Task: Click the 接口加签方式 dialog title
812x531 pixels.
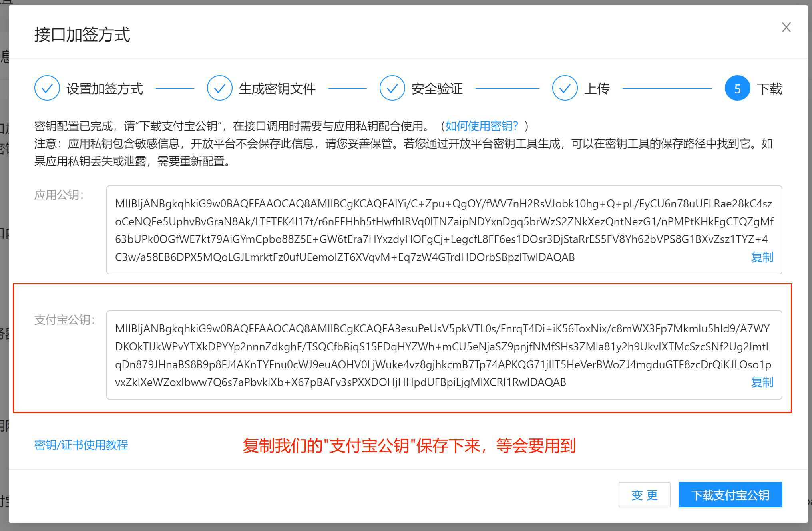Action: tap(82, 34)
